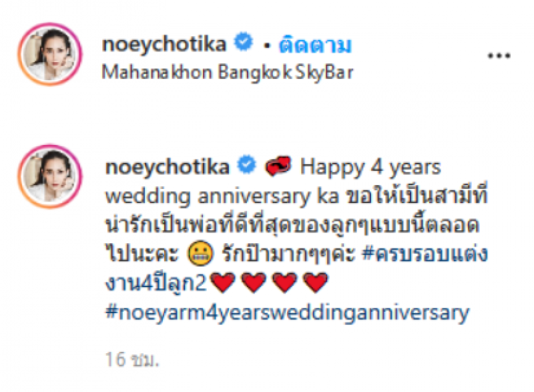Click the verified badge beside header username
This screenshot has height=392, width=534.
244,42
